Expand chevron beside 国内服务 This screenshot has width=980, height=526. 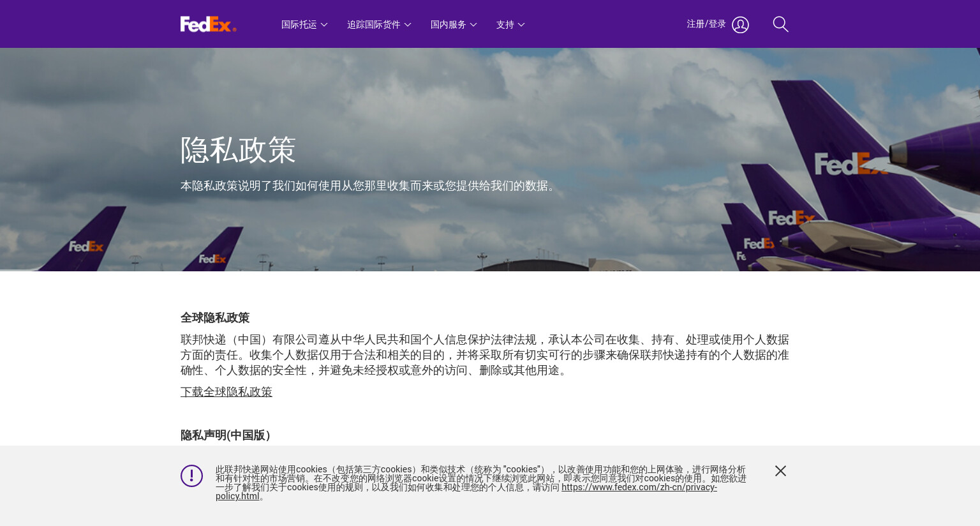(x=473, y=25)
